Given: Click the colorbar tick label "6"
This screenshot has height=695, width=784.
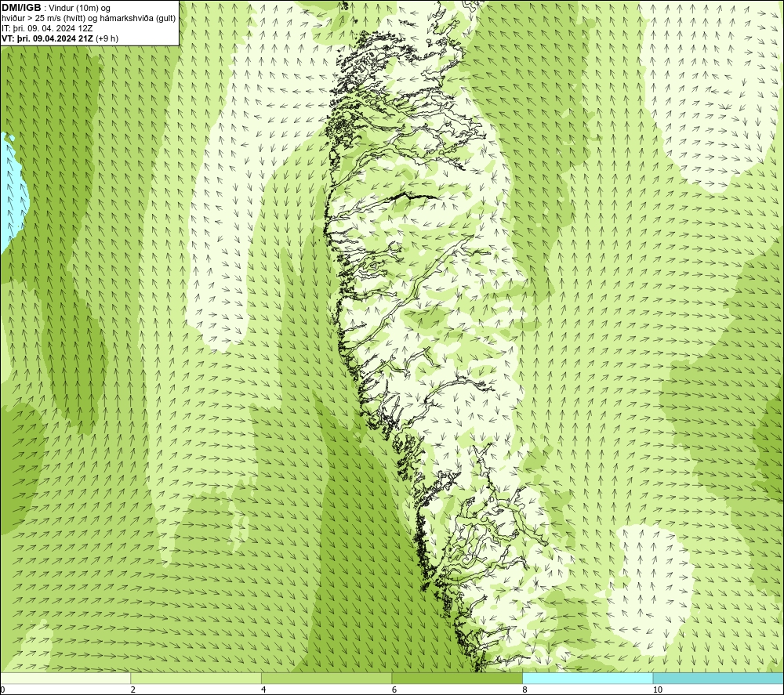Looking at the screenshot, I should [394, 690].
